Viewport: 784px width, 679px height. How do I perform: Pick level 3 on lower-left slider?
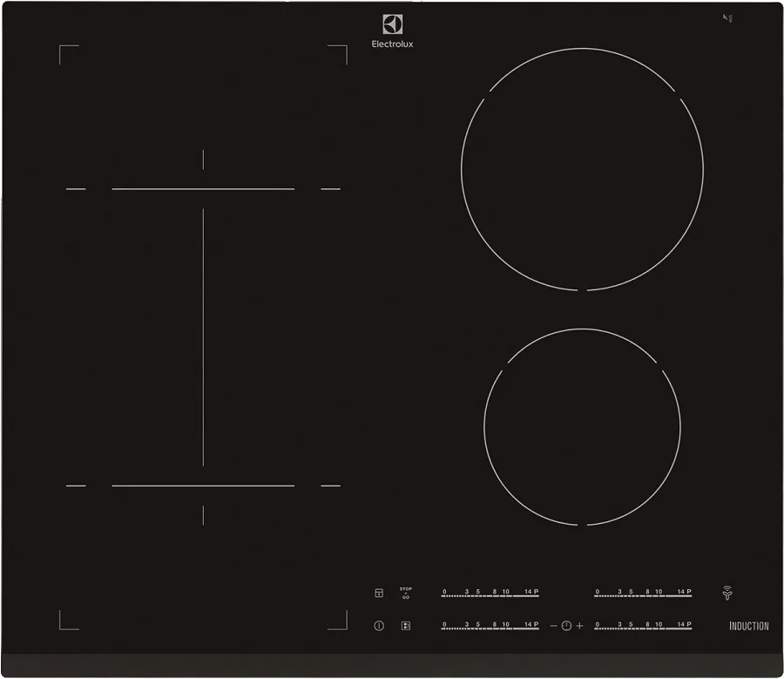[x=467, y=626]
